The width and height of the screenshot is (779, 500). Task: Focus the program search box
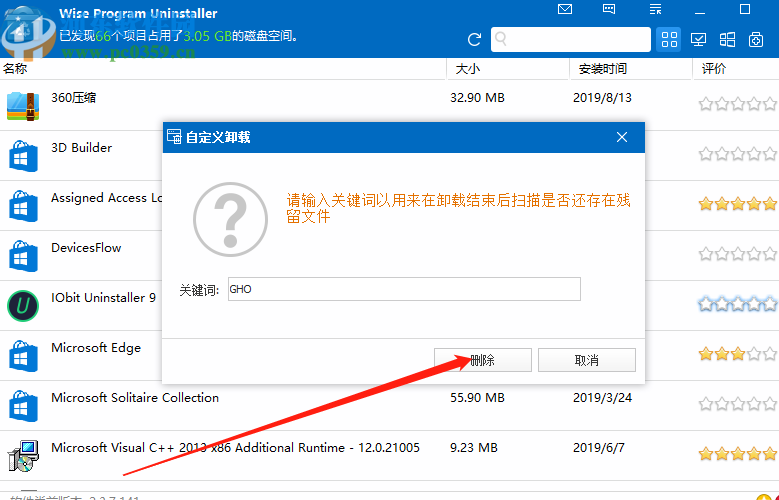571,39
